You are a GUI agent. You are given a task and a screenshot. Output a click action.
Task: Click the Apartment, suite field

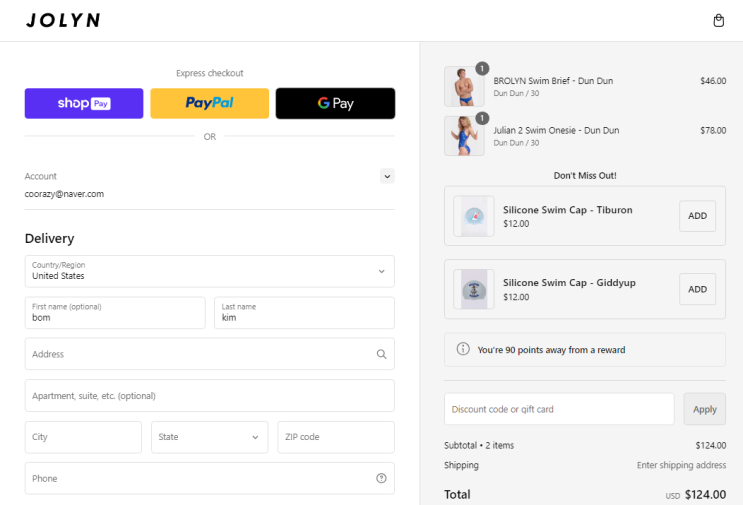[209, 396]
